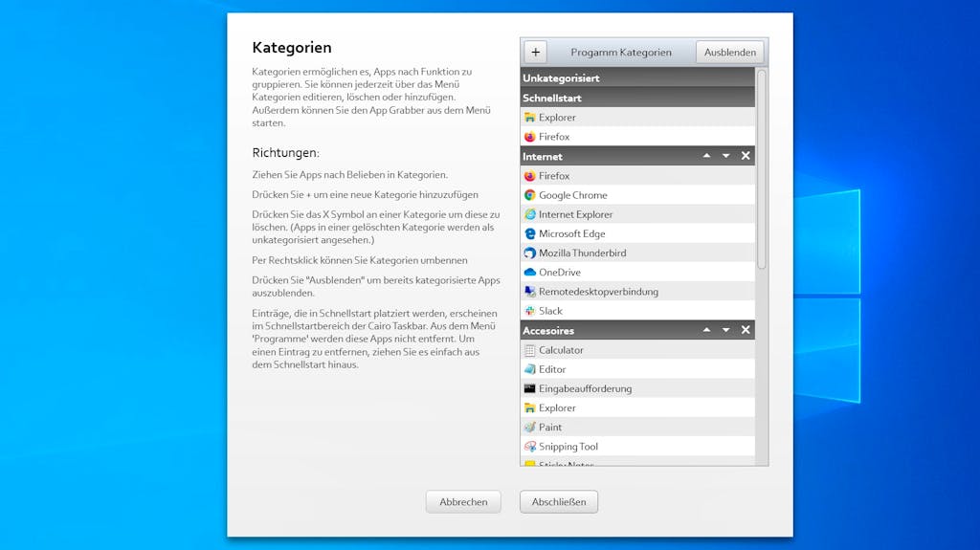Screen dimensions: 980x550
Task: Click the category list vertical scrollbar thumb
Action: (761, 170)
